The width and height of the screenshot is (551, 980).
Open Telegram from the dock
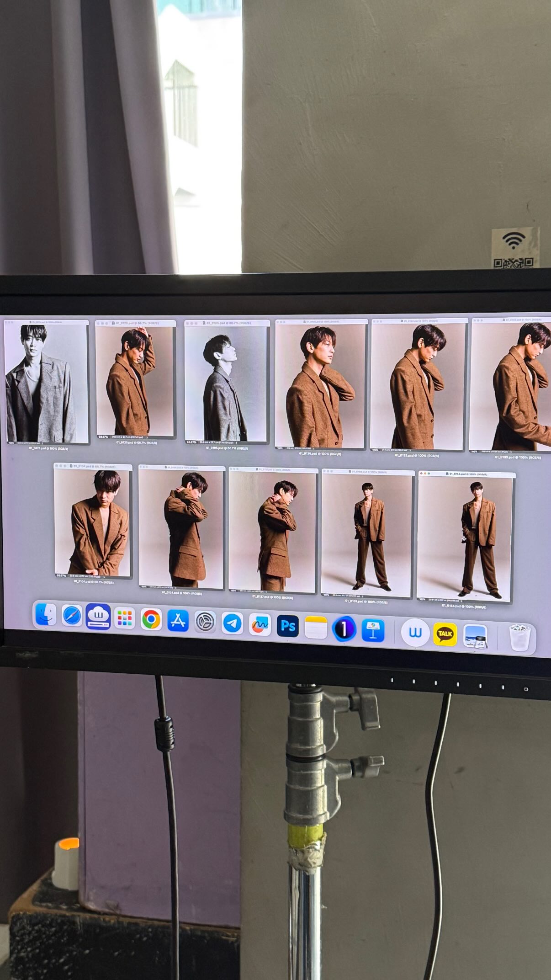(x=232, y=623)
